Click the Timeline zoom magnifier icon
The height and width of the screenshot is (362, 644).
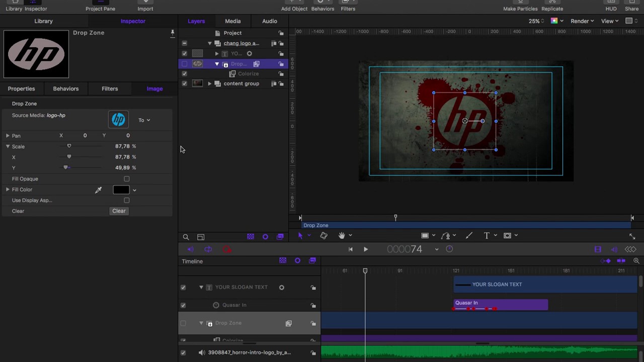click(x=636, y=261)
